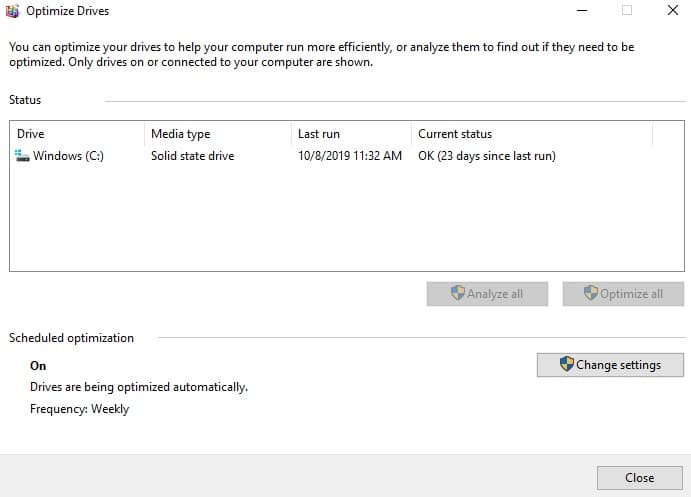Click the shield icon on Optimize all
Screen dimensions: 691x497
(x=591, y=294)
